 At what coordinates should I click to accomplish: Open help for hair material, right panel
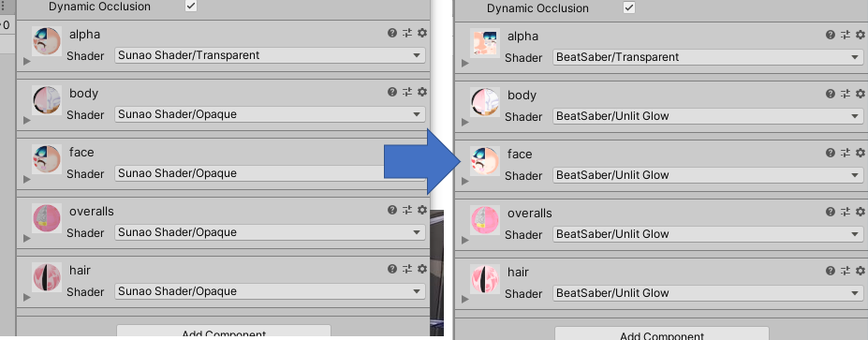click(x=831, y=271)
